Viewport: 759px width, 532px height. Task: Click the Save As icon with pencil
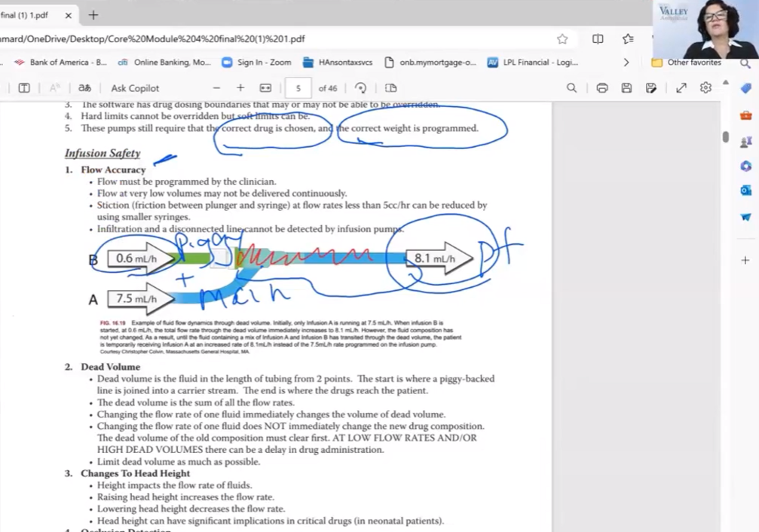(x=651, y=88)
